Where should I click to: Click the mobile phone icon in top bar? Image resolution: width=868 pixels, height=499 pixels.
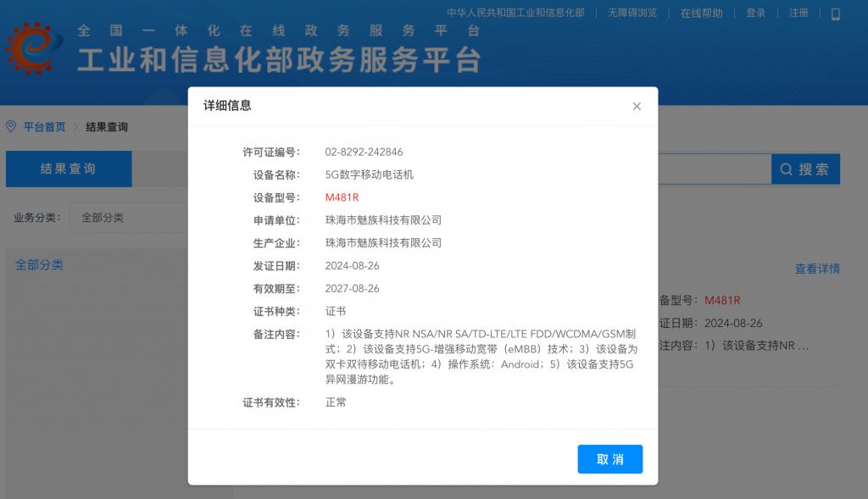pyautogui.click(x=836, y=14)
